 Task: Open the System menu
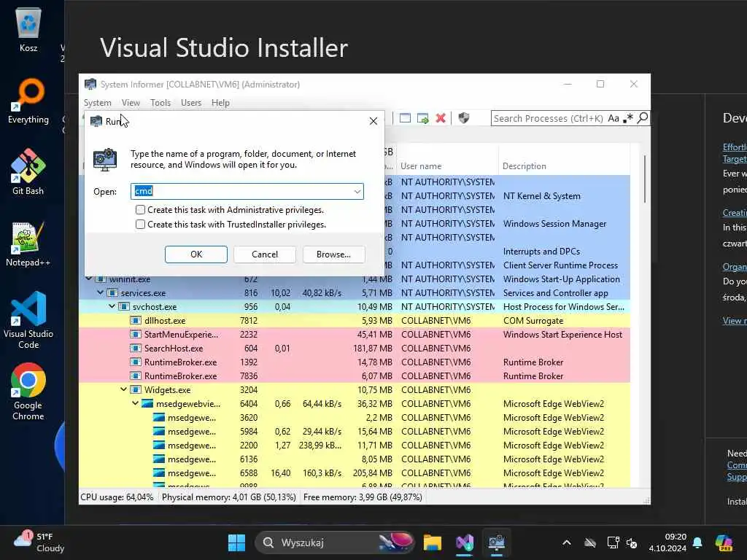[98, 102]
